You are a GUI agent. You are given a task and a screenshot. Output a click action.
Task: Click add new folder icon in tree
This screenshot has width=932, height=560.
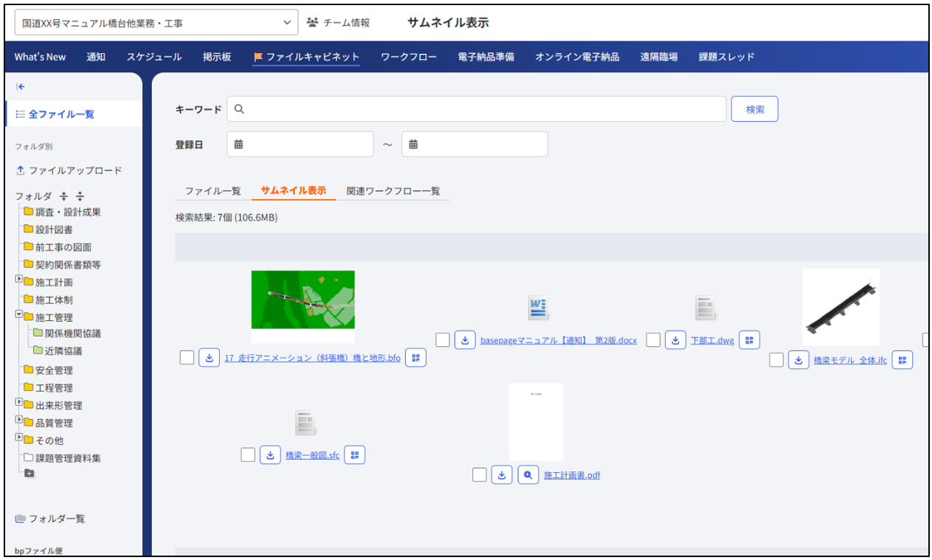(29, 473)
